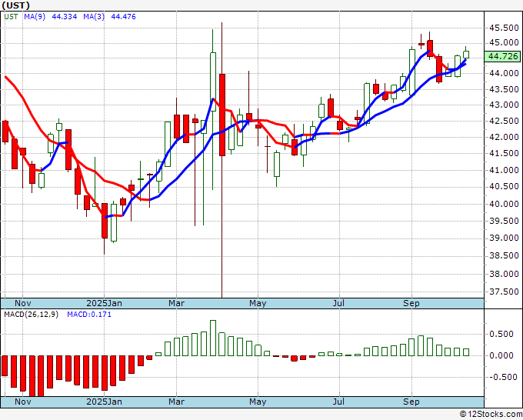
Task: Click the 38.500 price axis label
Action: pos(504,256)
